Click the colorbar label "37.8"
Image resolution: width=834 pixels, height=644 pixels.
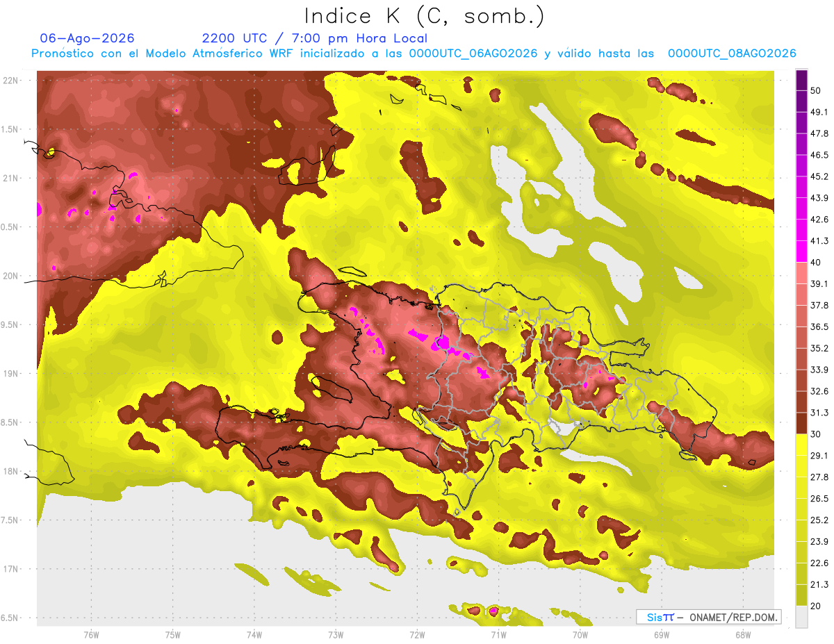click(819, 305)
